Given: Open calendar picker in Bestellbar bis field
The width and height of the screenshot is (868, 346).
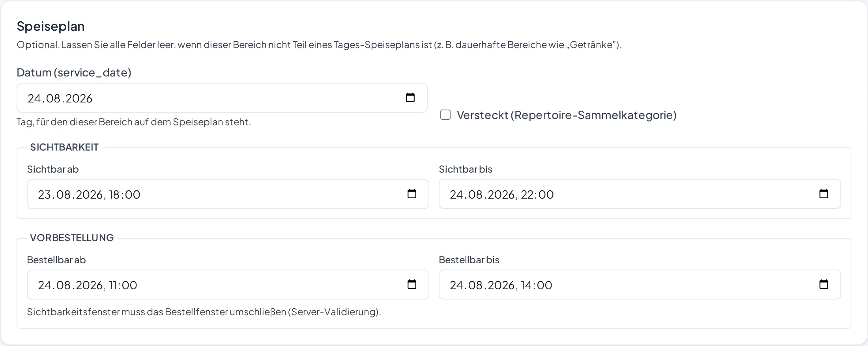Looking at the screenshot, I should (824, 284).
